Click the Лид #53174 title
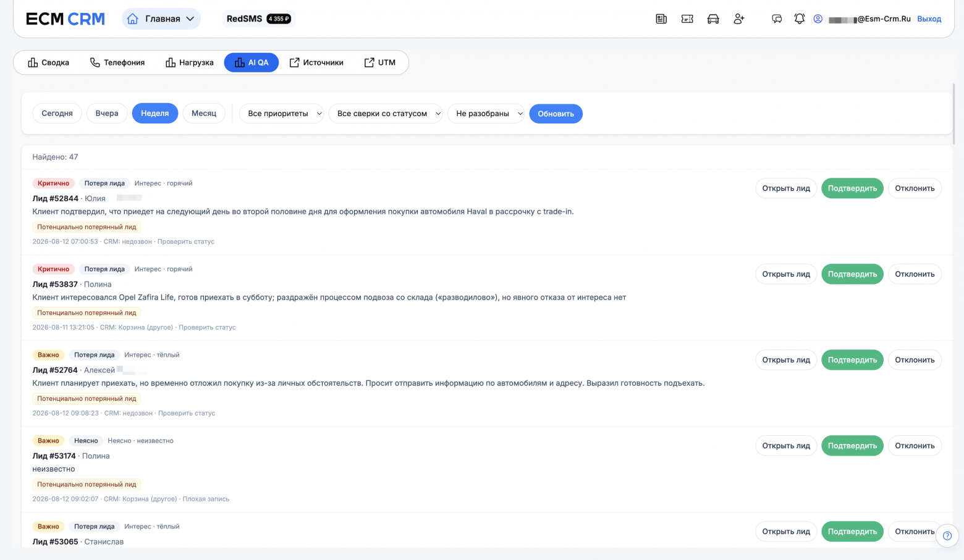Screen dimensions: 964x560 tap(54, 456)
